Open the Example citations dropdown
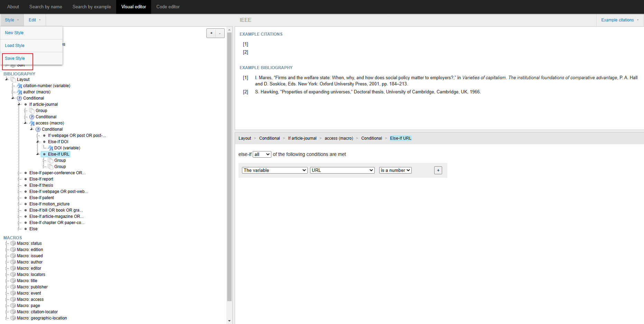The image size is (644, 324). (620, 20)
